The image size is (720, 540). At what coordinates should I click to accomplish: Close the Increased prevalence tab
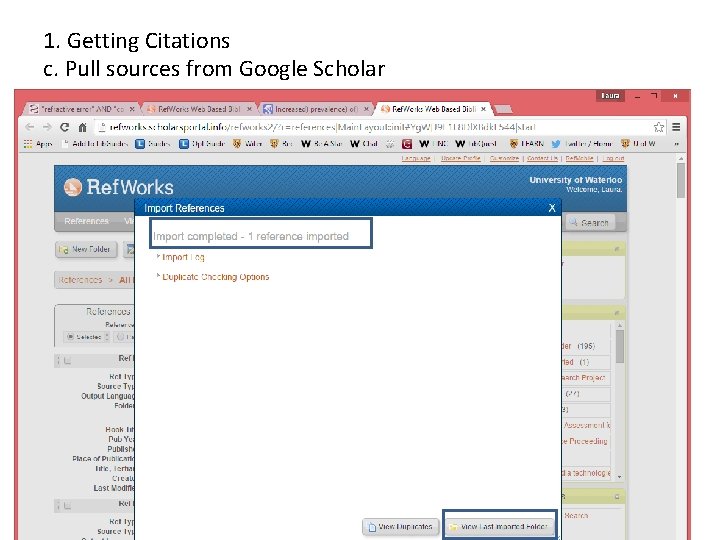coord(366,109)
